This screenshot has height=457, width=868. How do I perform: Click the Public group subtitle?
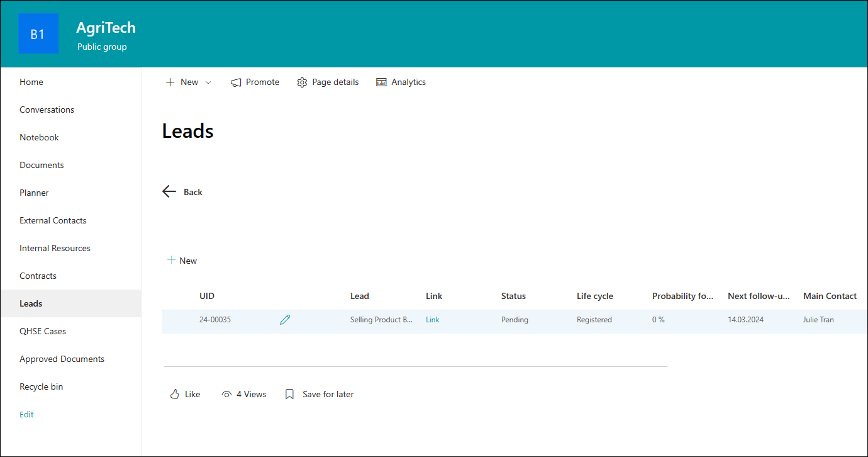click(x=102, y=47)
